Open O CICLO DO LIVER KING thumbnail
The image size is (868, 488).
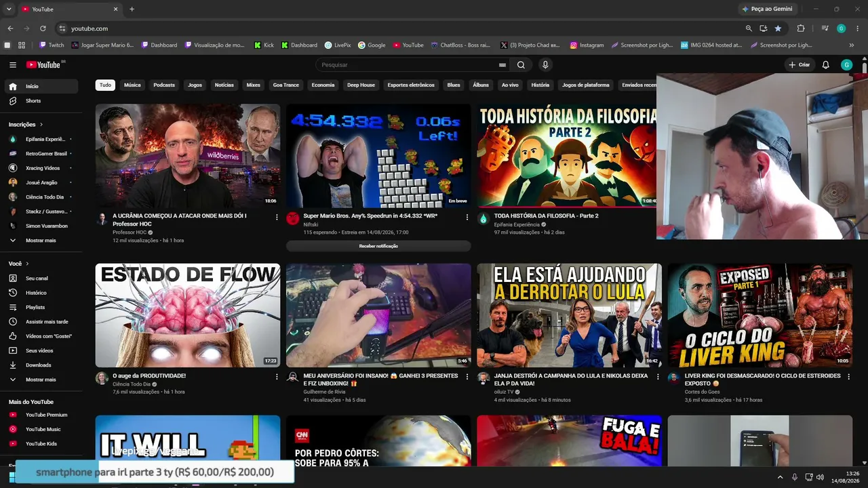[759, 315]
